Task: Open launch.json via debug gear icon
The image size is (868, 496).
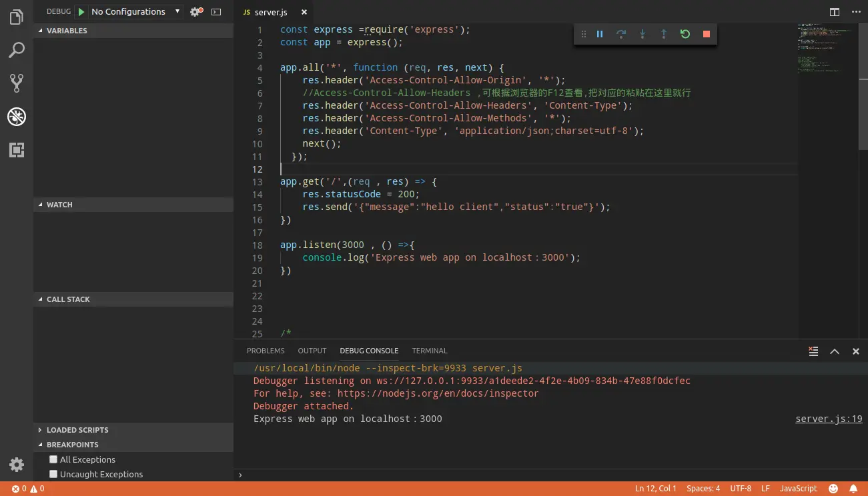Action: point(195,12)
